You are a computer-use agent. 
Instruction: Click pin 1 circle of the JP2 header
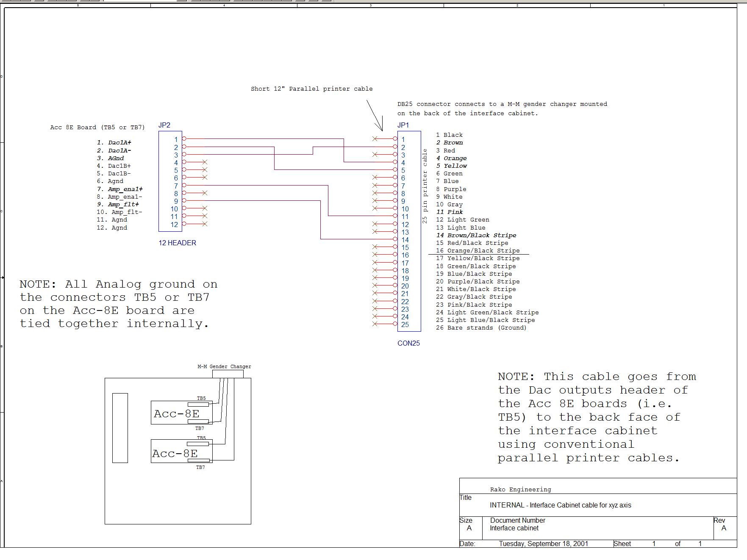point(184,139)
